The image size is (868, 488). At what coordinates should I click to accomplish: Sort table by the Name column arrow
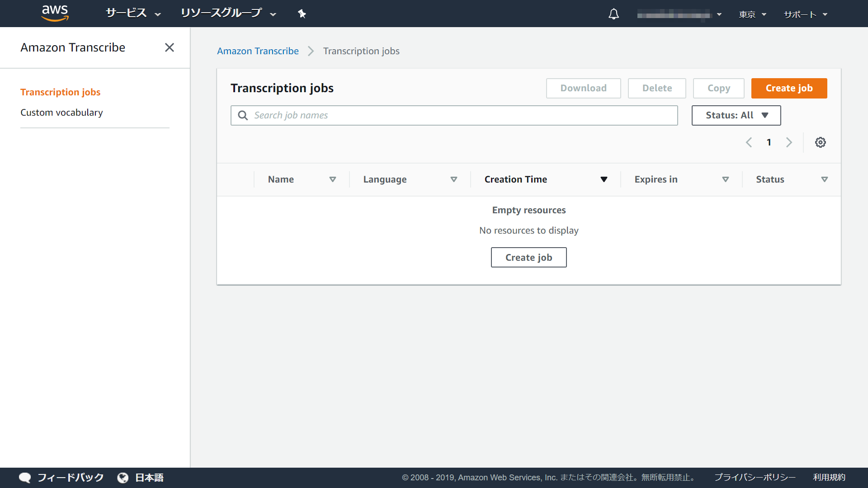(x=333, y=179)
